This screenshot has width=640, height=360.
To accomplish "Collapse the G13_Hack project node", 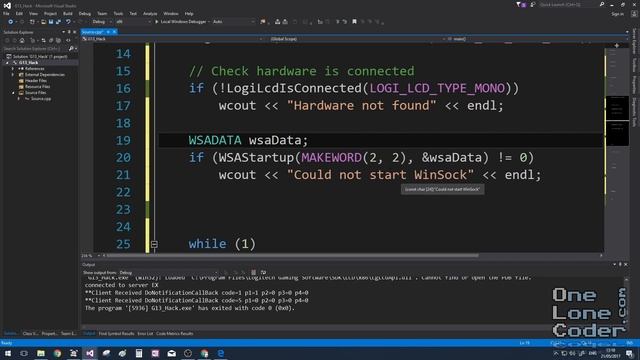I will (7, 62).
